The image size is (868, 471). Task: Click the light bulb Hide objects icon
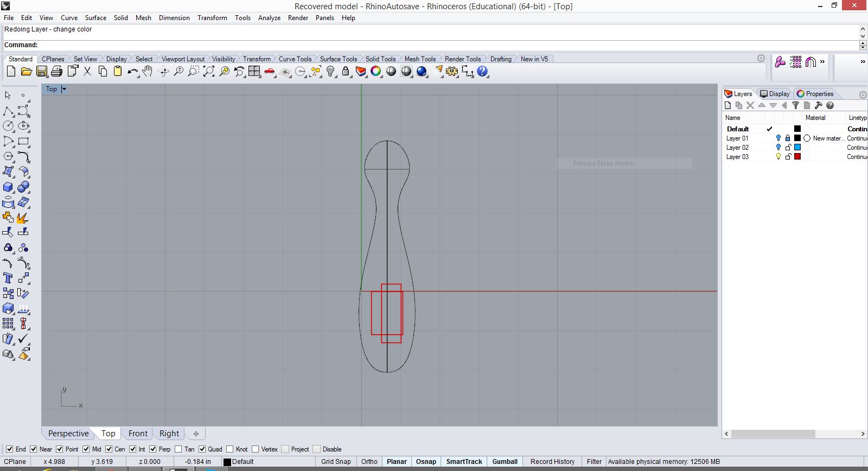(330, 71)
